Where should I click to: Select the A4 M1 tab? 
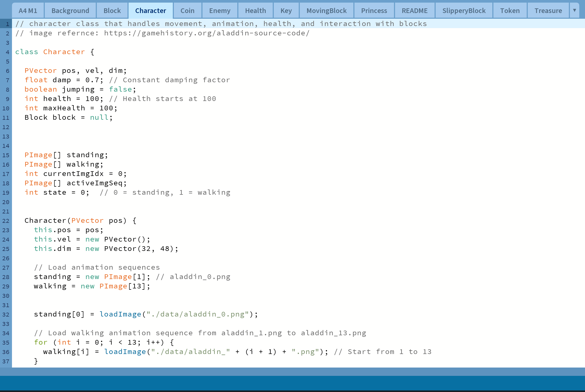[28, 10]
